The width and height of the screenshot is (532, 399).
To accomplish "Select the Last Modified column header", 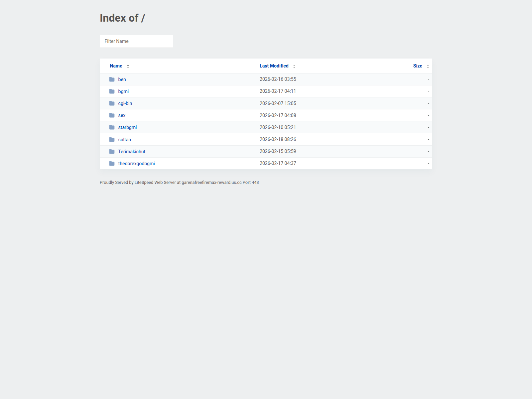I will point(274,66).
